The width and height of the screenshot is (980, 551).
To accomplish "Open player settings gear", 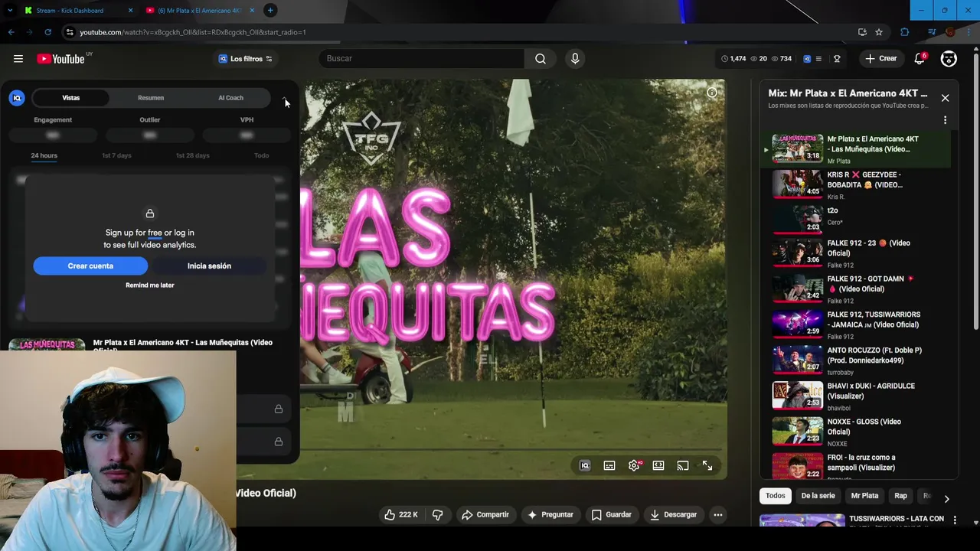I will (x=634, y=465).
